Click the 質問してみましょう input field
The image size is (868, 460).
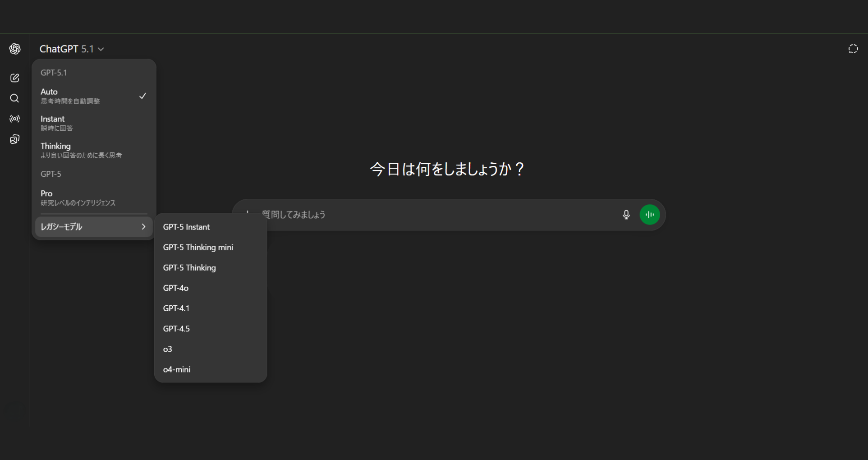click(x=428, y=215)
